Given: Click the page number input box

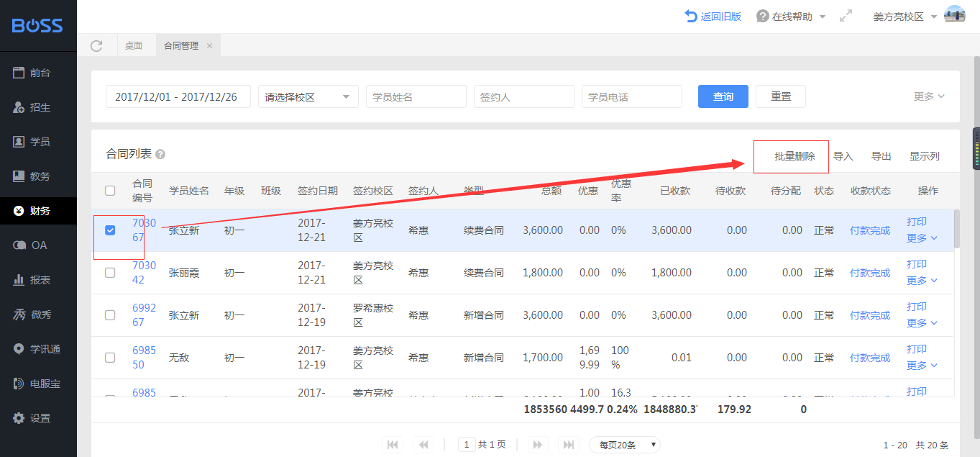Looking at the screenshot, I should (467, 445).
